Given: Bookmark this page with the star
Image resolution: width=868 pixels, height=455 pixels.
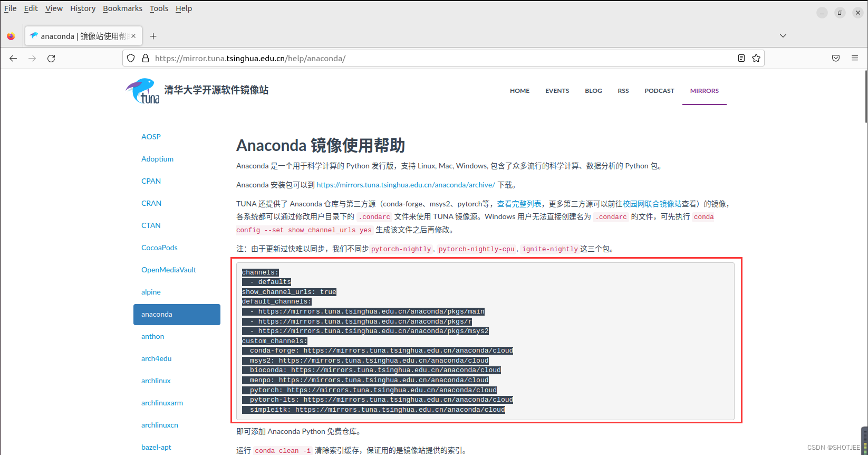Looking at the screenshot, I should point(756,58).
